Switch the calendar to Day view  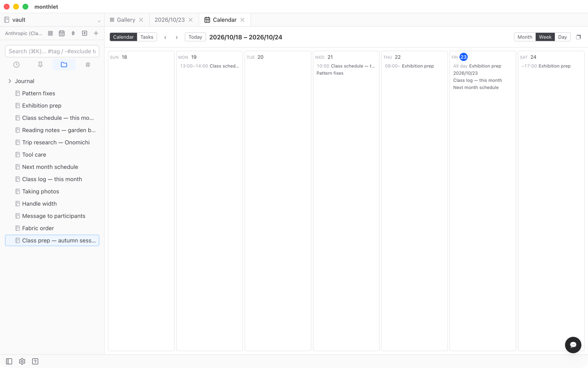click(x=562, y=37)
